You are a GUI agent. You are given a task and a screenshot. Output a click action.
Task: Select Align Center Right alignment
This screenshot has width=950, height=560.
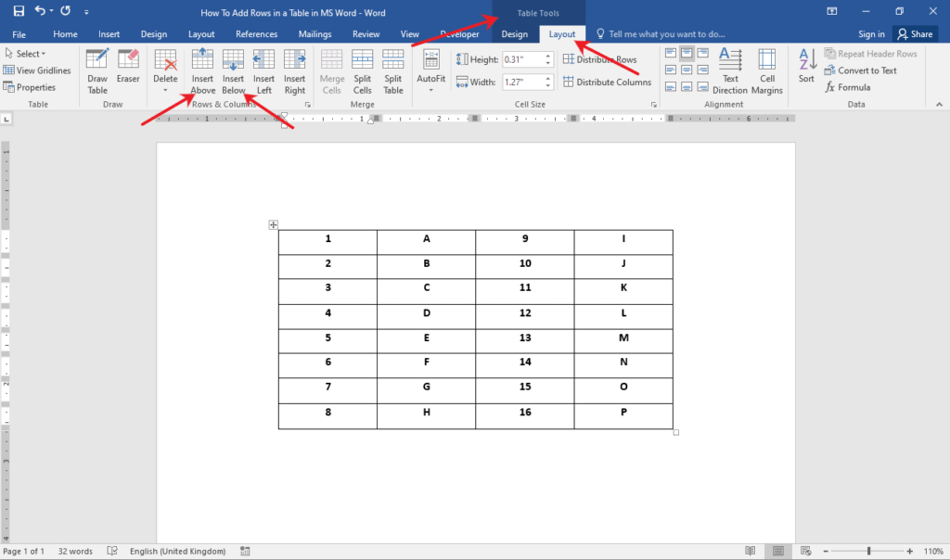[703, 70]
